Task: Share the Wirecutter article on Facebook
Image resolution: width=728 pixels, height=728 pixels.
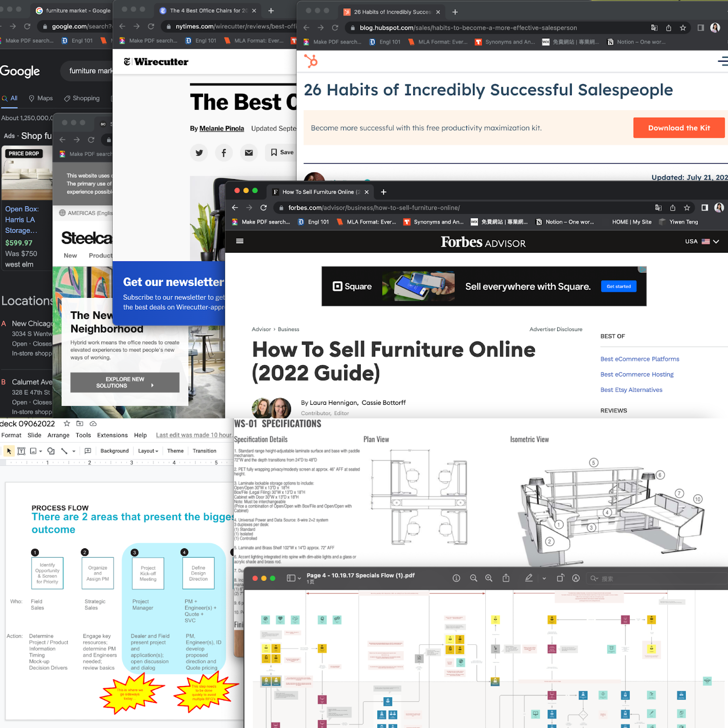Action: pos(224,153)
